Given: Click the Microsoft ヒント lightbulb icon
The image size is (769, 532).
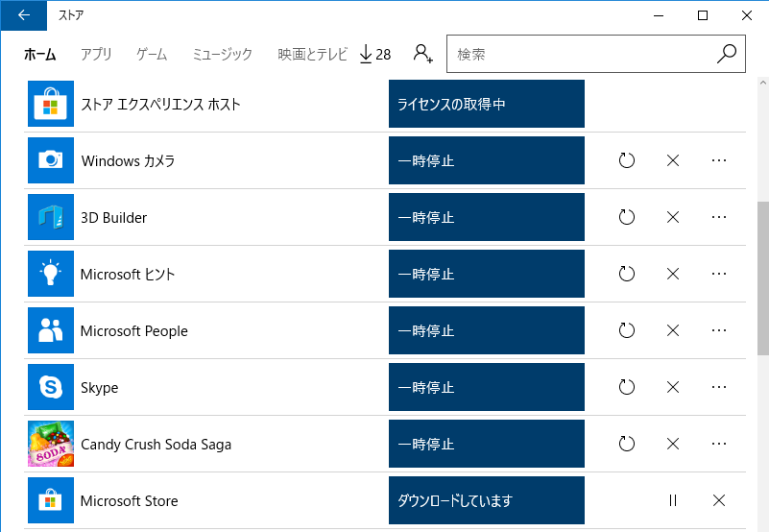Looking at the screenshot, I should (51, 274).
